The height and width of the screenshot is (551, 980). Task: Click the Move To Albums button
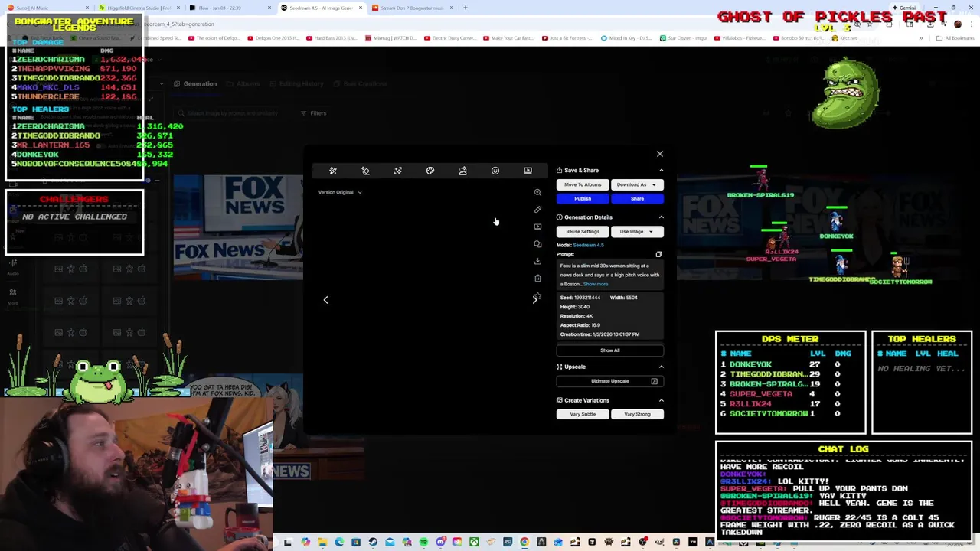point(583,184)
